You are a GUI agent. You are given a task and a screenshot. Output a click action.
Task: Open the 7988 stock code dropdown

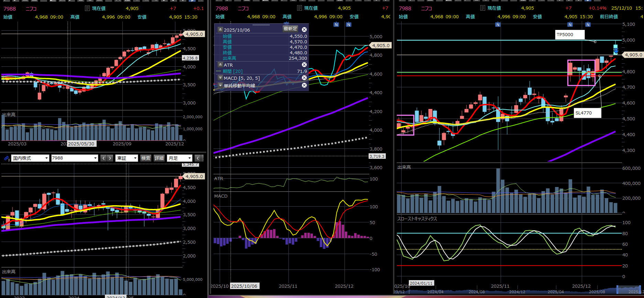tap(75, 158)
